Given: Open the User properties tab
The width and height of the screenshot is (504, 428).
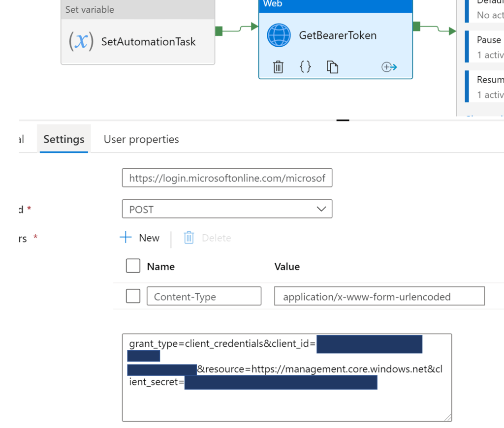Looking at the screenshot, I should click(x=141, y=139).
